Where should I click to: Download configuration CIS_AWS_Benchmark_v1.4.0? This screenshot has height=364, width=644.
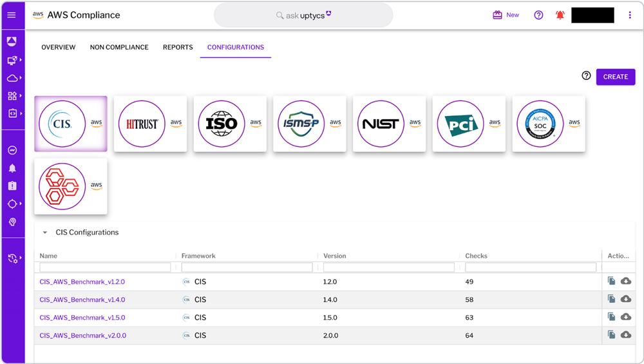tap(625, 299)
